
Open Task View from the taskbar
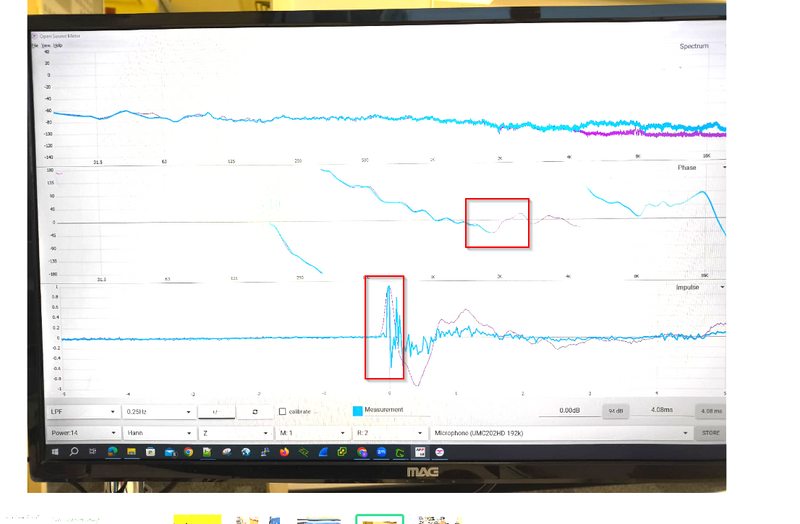pos(92,452)
